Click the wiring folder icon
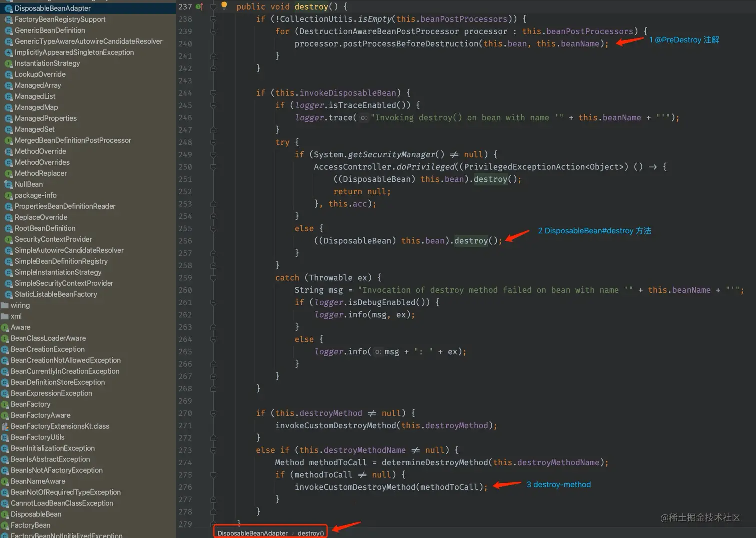Image resolution: width=756 pixels, height=538 pixels. pos(5,305)
